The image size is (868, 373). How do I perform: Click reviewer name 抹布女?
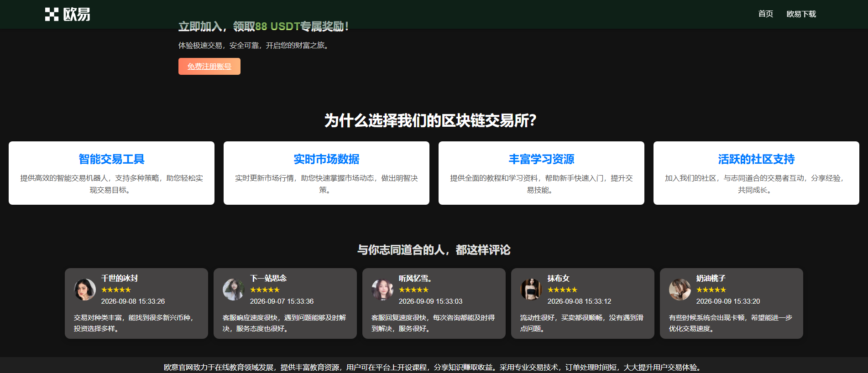(x=559, y=278)
